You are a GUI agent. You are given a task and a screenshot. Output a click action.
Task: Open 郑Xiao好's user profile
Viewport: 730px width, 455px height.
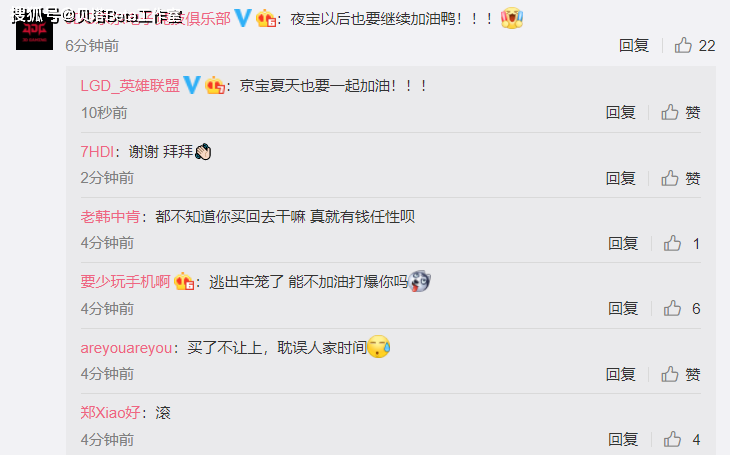pos(110,413)
